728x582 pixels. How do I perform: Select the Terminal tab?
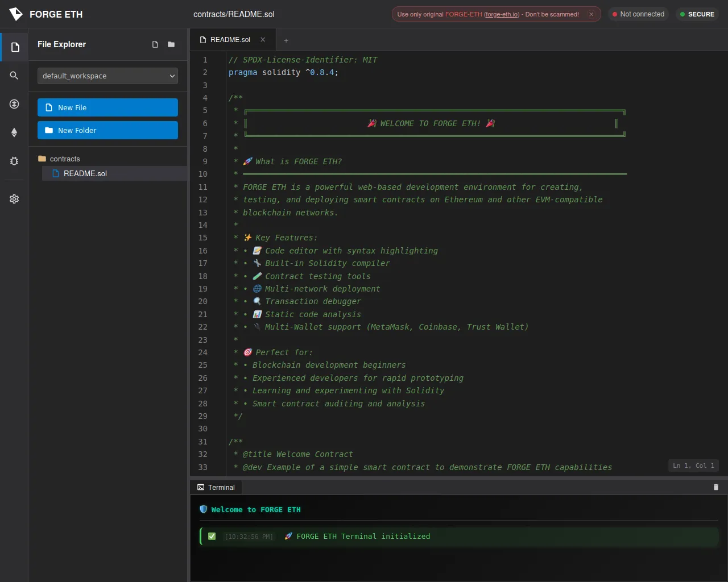click(x=216, y=487)
